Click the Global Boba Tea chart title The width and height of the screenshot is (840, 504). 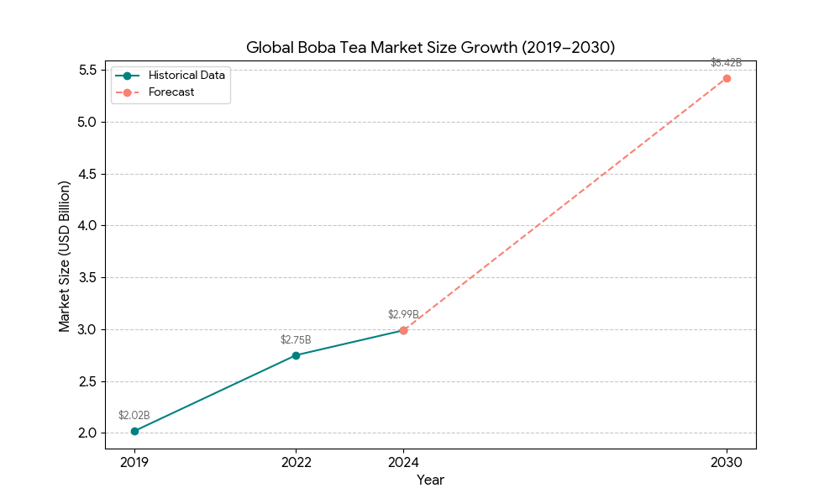(x=430, y=48)
